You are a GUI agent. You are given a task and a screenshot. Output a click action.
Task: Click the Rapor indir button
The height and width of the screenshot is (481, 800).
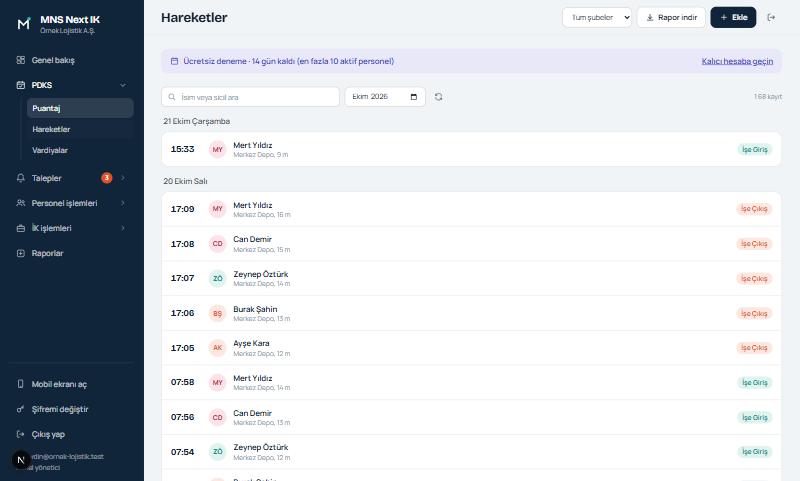point(671,17)
